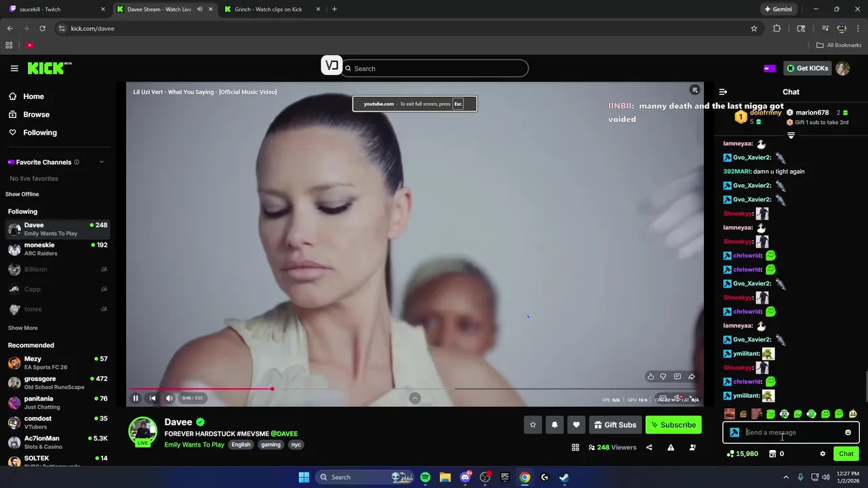Select the nyc tag
The height and width of the screenshot is (488, 868).
296,445
